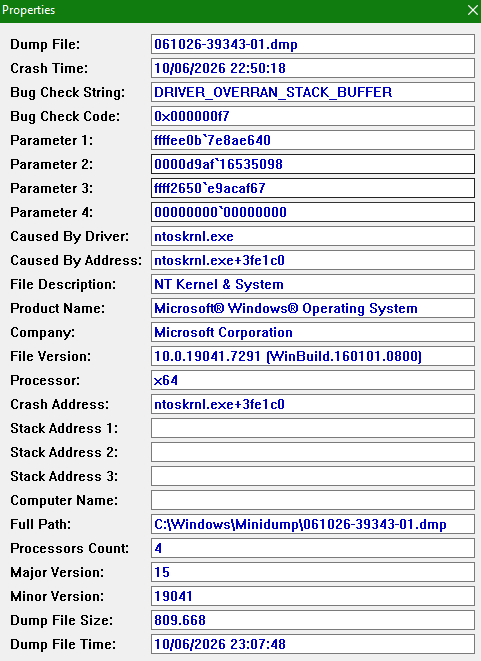Focus the empty Computer Name field
The image size is (481, 661).
tap(313, 501)
